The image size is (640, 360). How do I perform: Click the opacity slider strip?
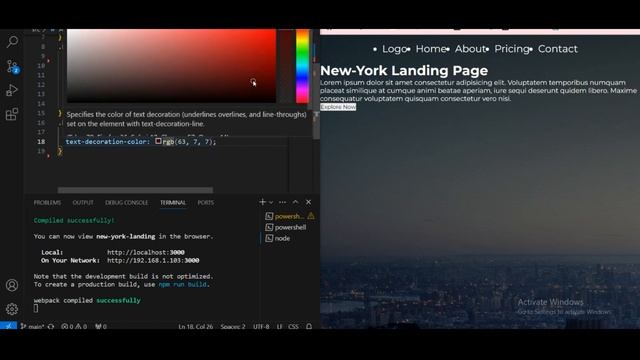click(x=286, y=66)
